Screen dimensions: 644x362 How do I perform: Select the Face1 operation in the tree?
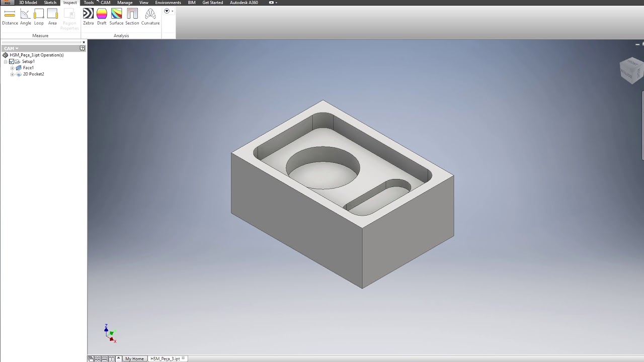click(28, 68)
